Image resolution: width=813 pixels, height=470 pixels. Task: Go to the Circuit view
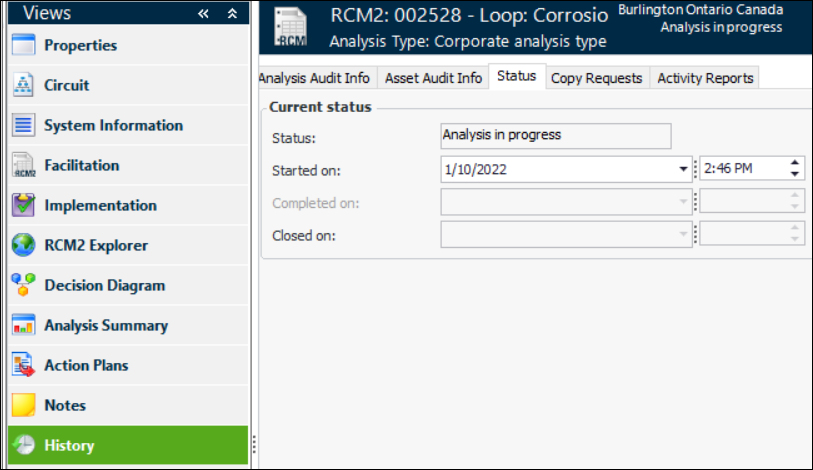pyautogui.click(x=128, y=85)
